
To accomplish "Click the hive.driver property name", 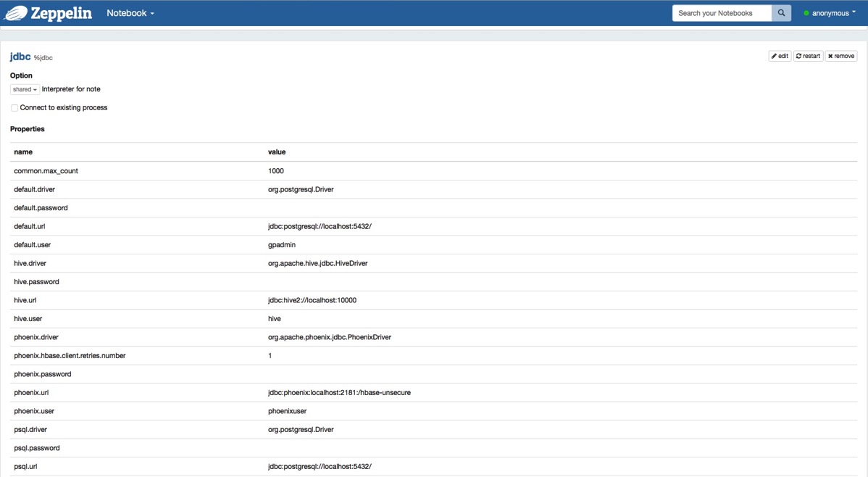I will (30, 264).
